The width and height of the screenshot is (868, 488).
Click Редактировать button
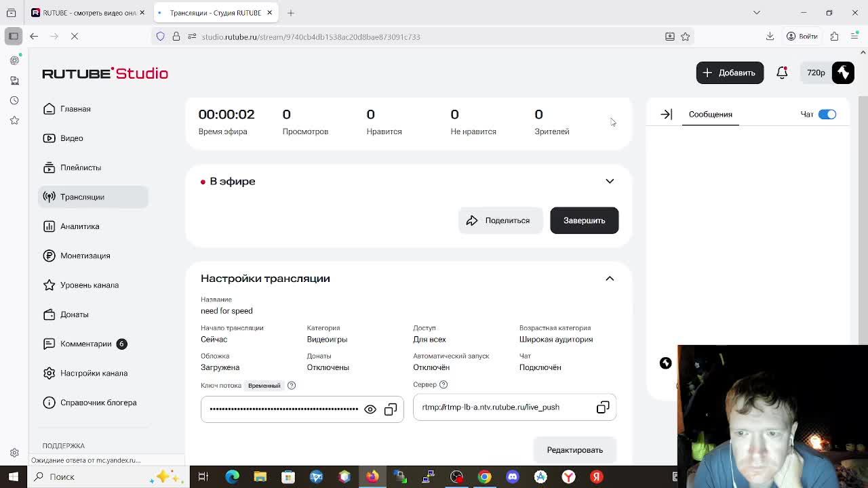click(x=574, y=450)
